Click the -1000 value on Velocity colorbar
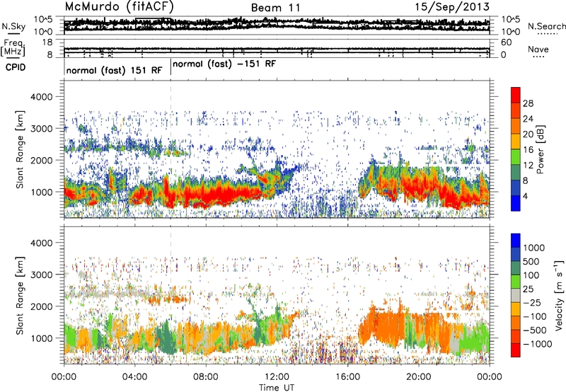 click(x=537, y=344)
